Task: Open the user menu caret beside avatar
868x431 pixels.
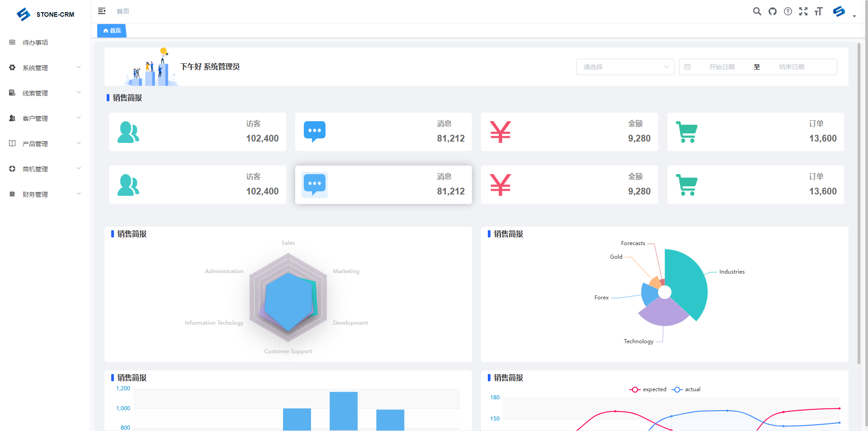Action: point(854,16)
